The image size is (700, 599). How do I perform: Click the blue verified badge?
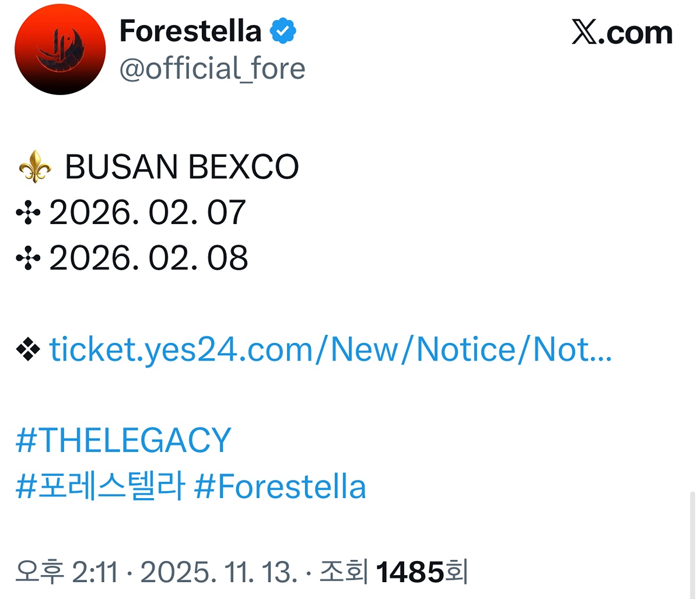point(283,31)
